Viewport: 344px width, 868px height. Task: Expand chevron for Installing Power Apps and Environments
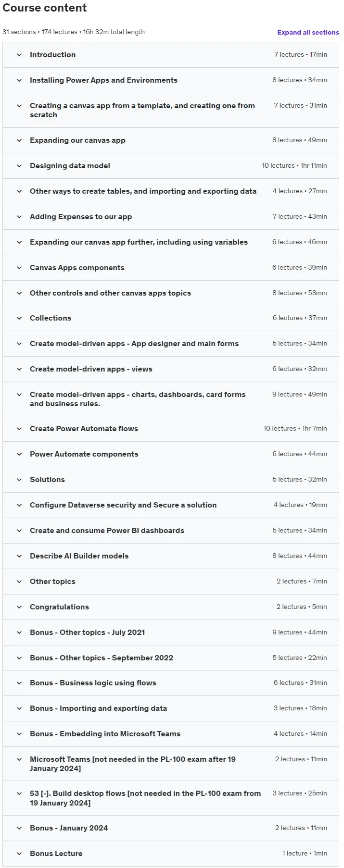[x=19, y=80]
